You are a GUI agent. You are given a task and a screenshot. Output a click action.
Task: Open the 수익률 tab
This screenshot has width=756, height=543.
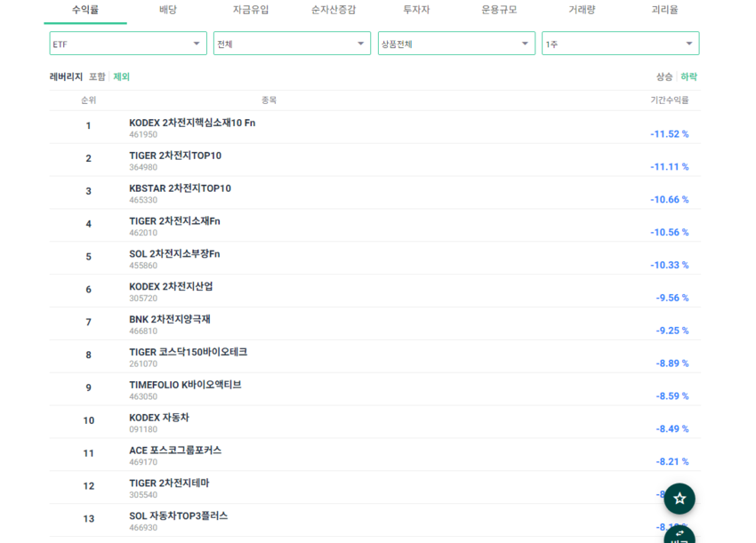[x=85, y=10]
